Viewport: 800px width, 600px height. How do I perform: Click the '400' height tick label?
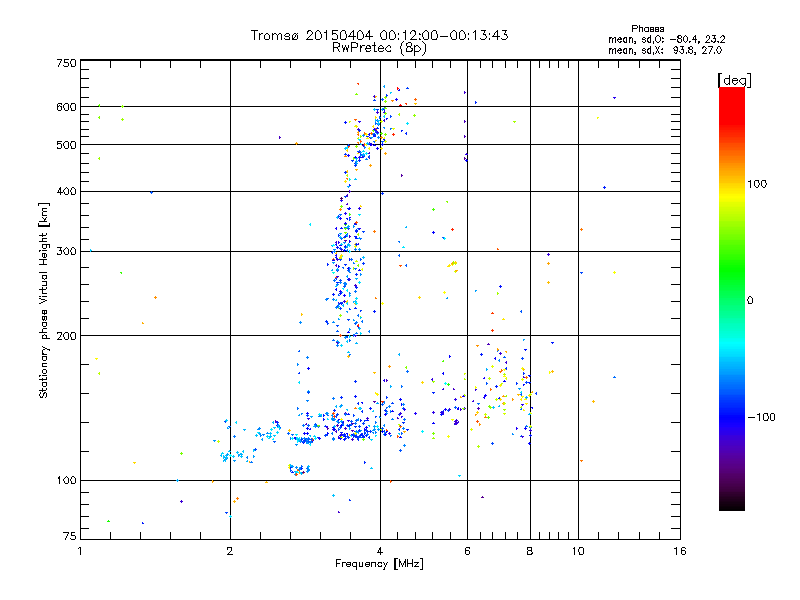[66, 192]
